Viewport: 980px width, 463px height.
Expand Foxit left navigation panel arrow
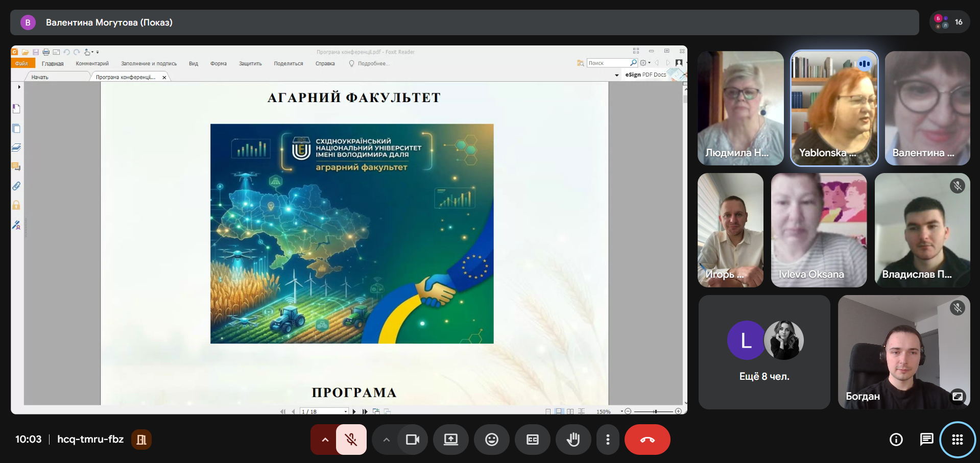pos(19,87)
